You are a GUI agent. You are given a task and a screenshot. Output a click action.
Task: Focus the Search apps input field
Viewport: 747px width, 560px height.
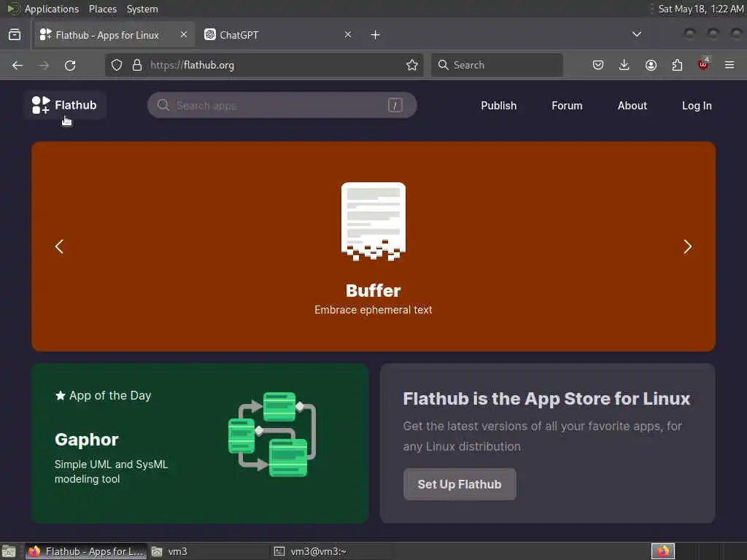[x=282, y=105]
